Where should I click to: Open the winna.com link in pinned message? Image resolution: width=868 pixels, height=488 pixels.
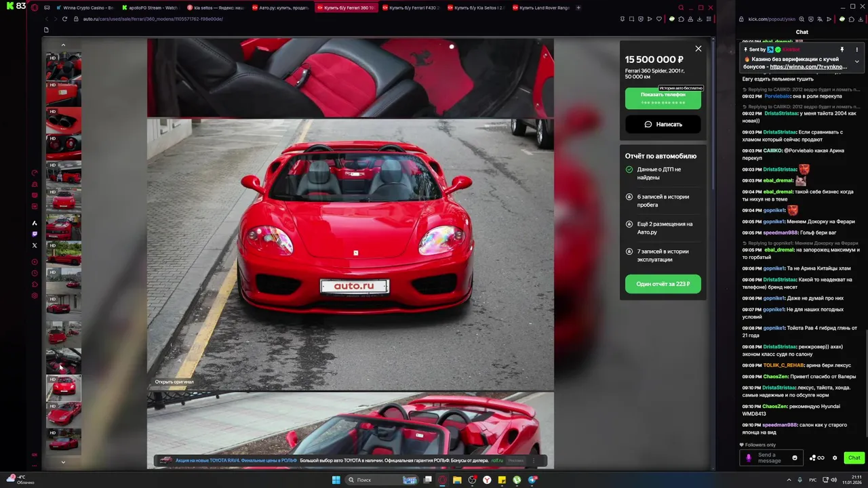[x=808, y=67]
